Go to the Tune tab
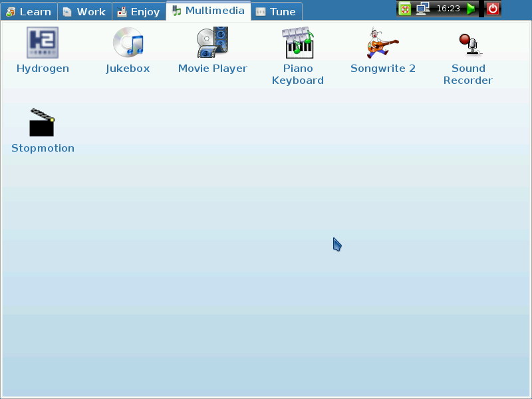The width and height of the screenshot is (532, 399). point(277,11)
